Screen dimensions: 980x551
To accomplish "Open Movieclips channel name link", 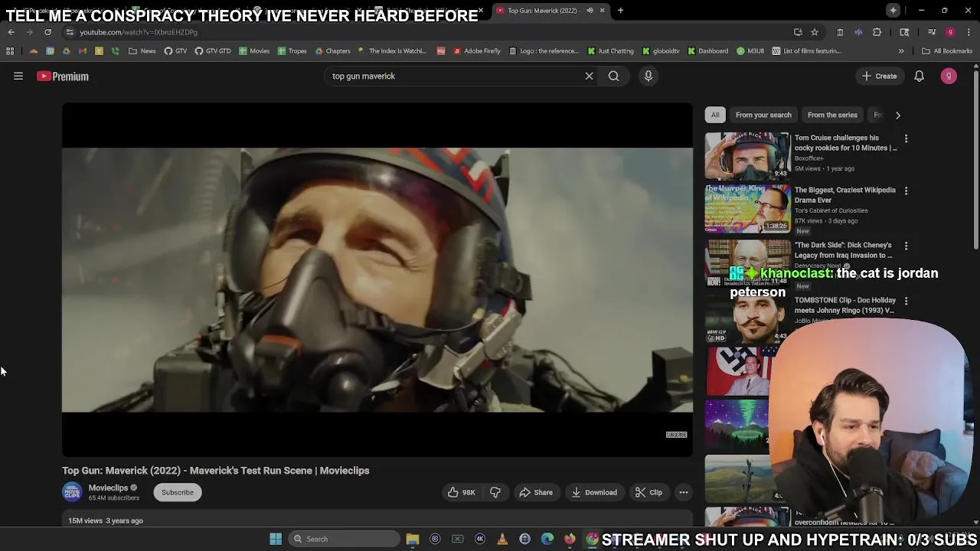I will 108,487.
